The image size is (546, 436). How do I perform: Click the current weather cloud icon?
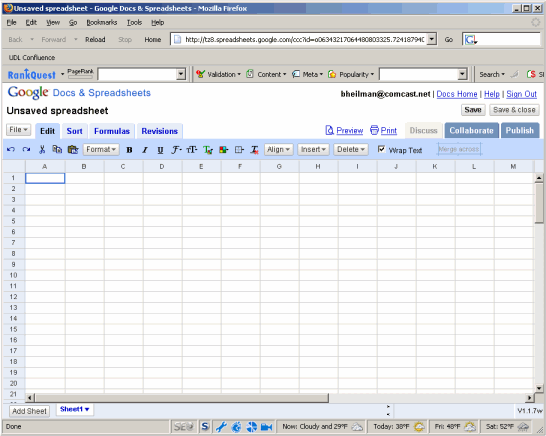pos(357,426)
